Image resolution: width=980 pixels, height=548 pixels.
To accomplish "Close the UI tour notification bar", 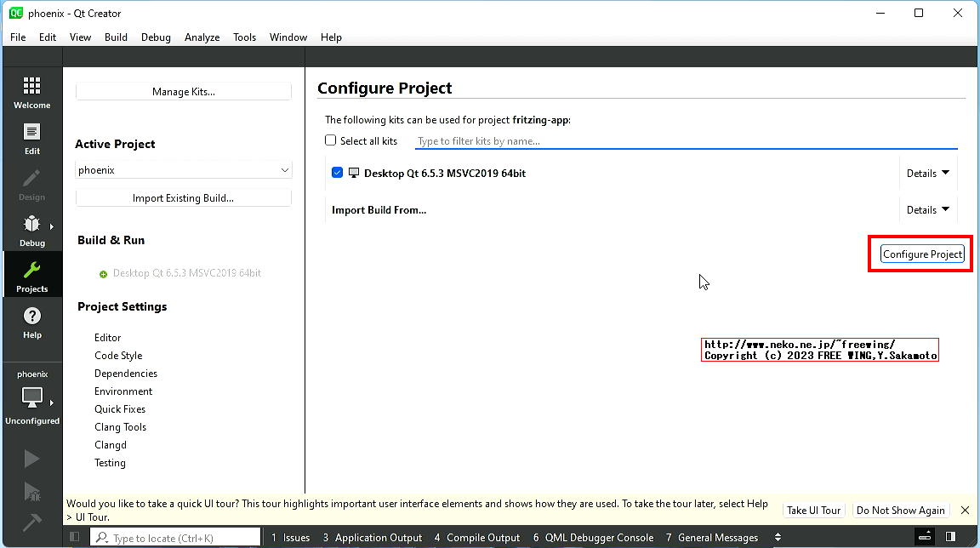I will click(965, 511).
